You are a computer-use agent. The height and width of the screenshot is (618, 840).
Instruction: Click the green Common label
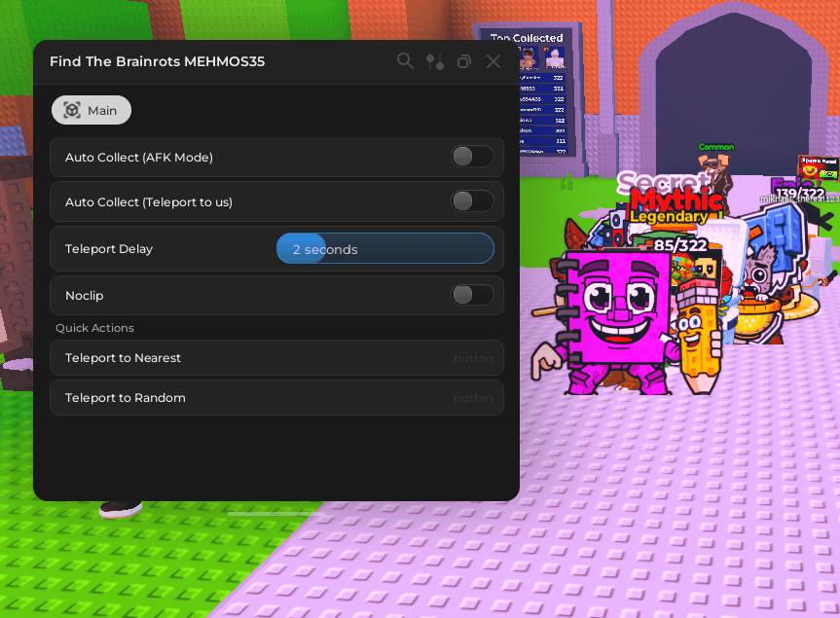716,147
